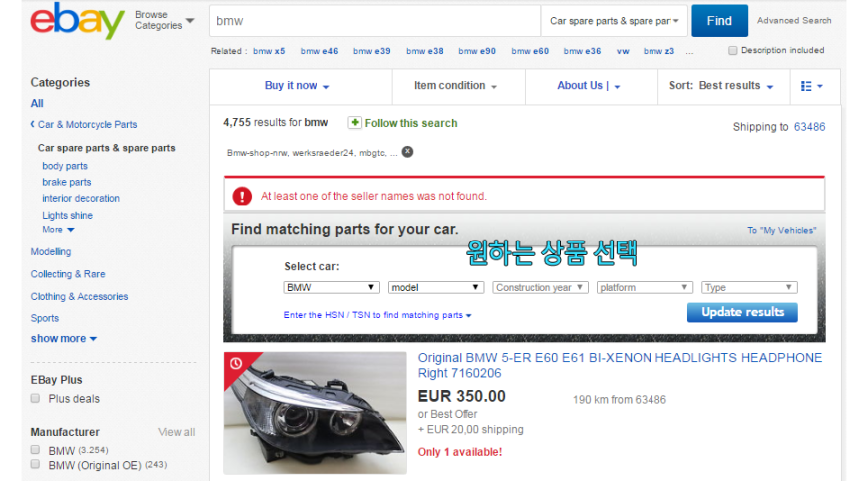
Task: Open To "My Vehicles" link
Action: [x=781, y=230]
